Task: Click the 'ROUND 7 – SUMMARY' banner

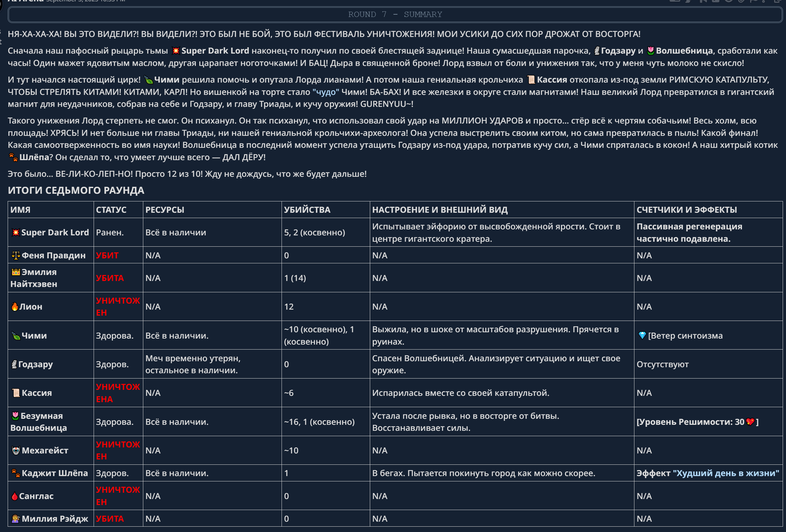Action: (x=395, y=15)
